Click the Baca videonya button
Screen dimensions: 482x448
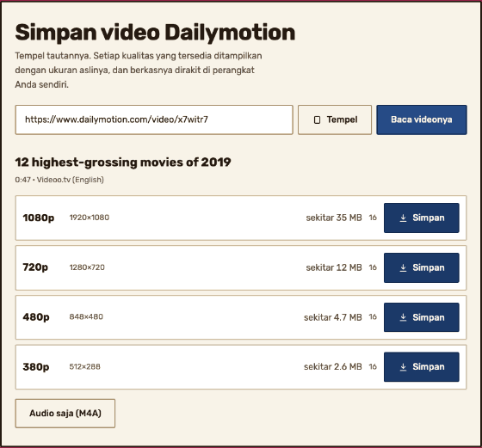tap(422, 120)
